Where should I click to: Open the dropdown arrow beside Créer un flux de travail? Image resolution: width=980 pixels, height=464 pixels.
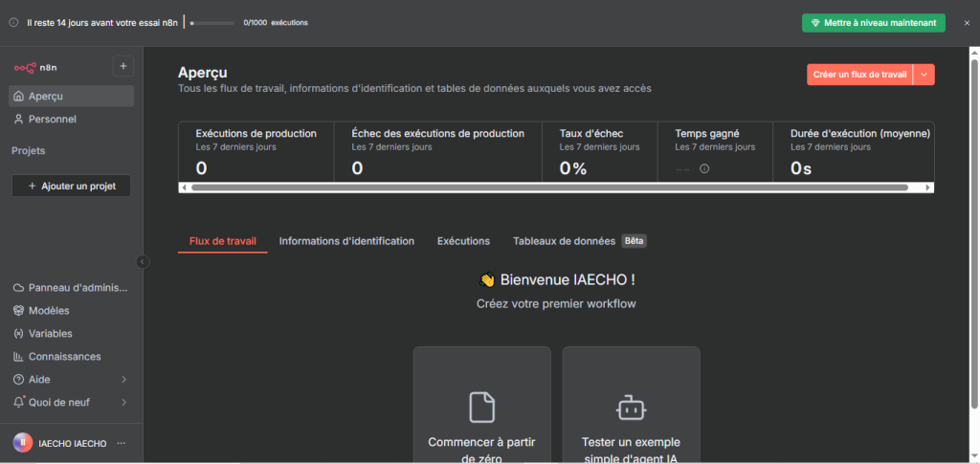tap(924, 75)
